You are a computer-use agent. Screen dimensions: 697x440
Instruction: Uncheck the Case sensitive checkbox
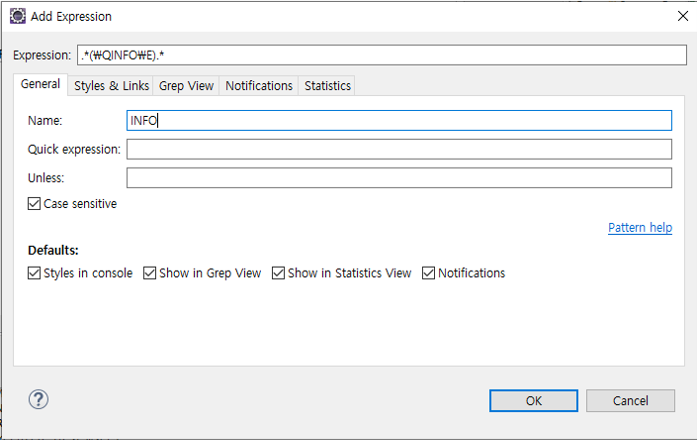[x=35, y=204]
